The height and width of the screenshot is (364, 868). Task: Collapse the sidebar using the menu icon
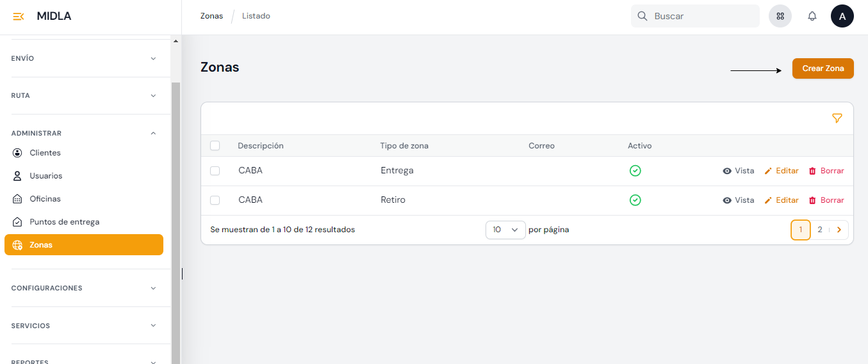click(x=19, y=17)
